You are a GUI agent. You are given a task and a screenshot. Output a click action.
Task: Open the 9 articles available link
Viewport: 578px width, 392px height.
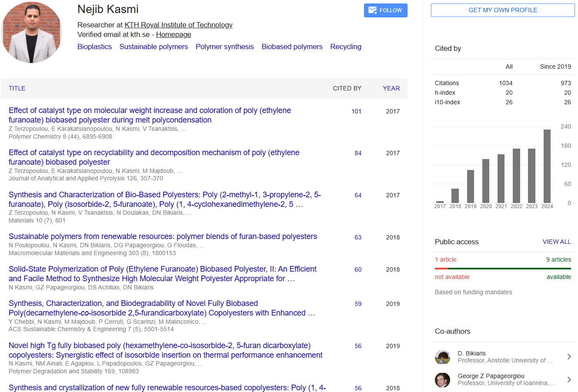pos(558,259)
